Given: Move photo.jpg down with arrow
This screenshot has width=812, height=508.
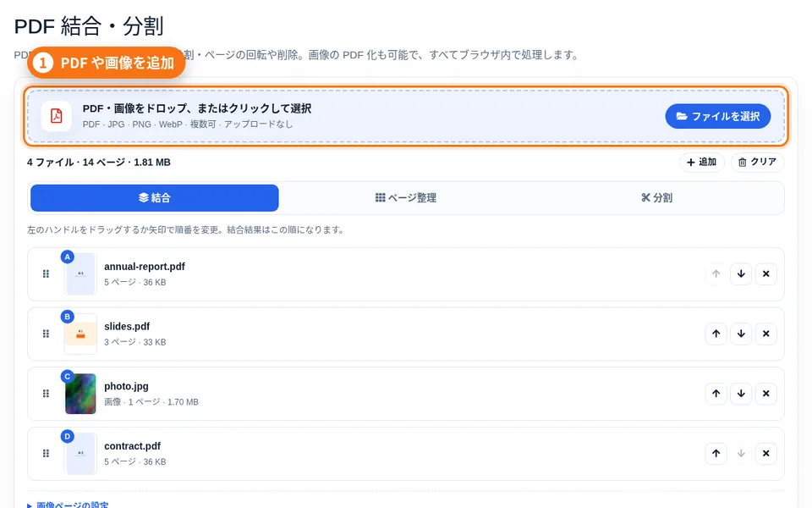Looking at the screenshot, I should tap(741, 394).
